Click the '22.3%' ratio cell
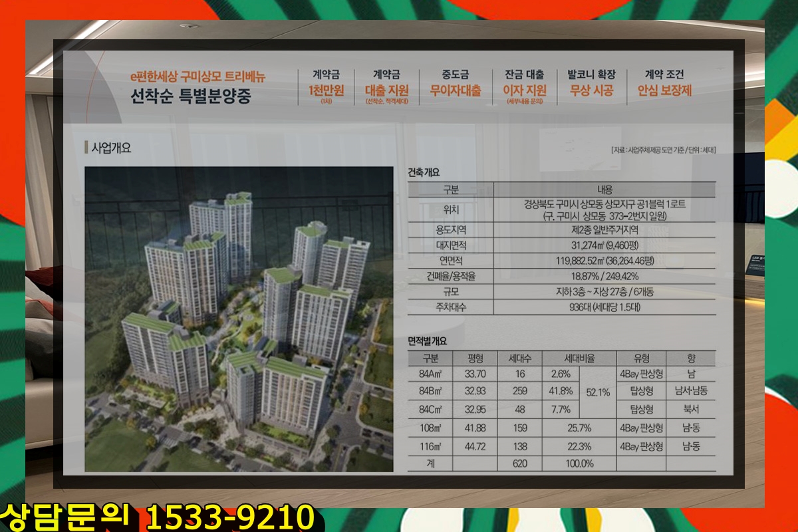This screenshot has height=532, width=798. point(579,446)
